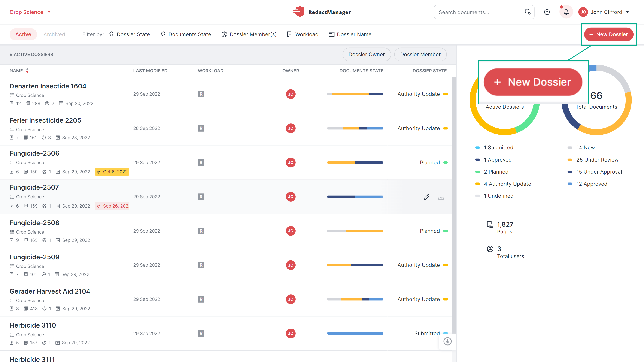The height and width of the screenshot is (362, 644).
Task: Click the member count icon on Denarten row
Action: point(47,103)
